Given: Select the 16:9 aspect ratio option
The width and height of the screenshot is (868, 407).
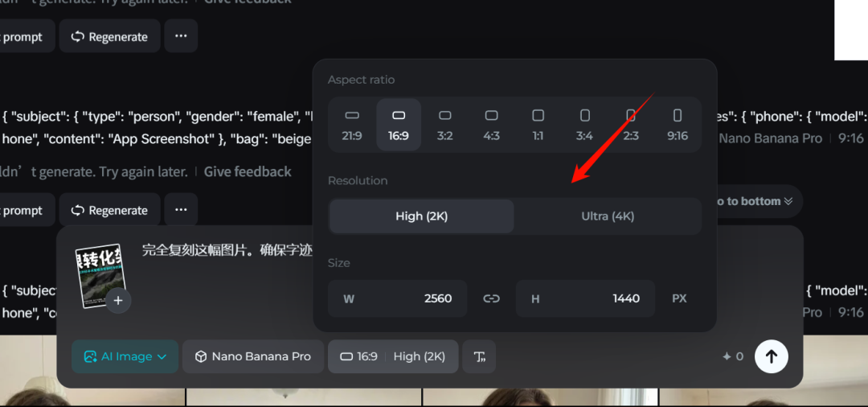Looking at the screenshot, I should pyautogui.click(x=399, y=125).
